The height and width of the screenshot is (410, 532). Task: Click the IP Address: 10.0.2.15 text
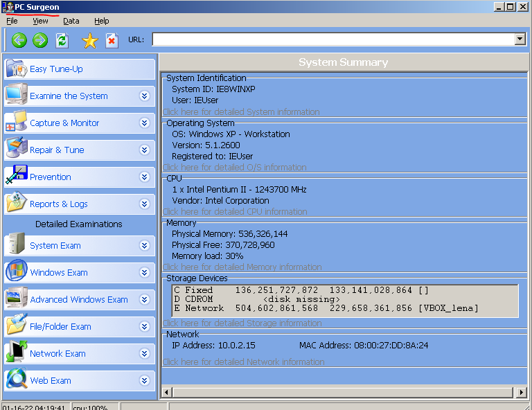[x=213, y=346]
